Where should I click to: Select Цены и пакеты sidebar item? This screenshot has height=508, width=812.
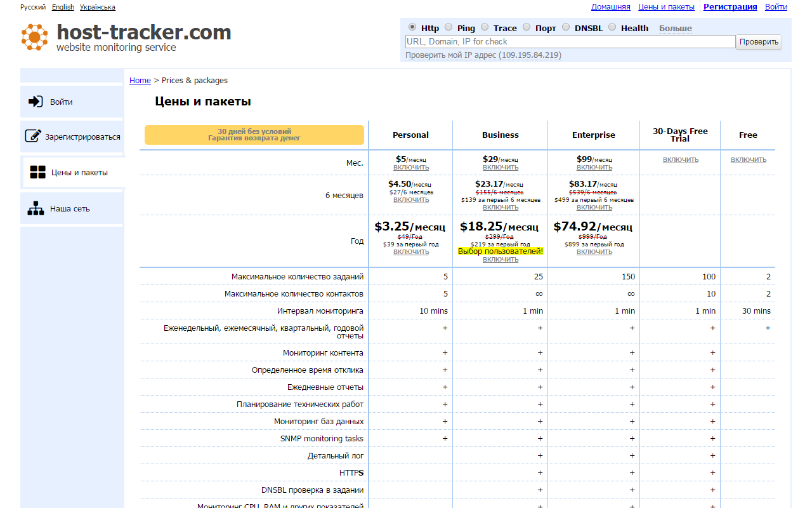[x=74, y=173]
